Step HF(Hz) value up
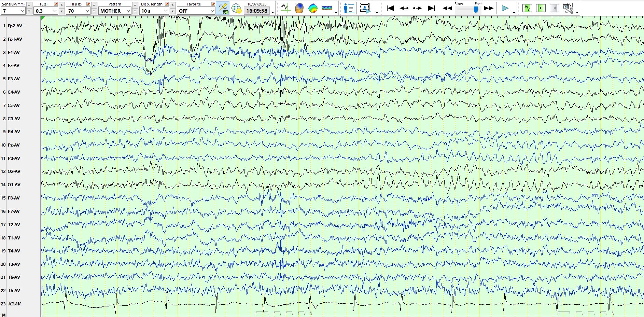 tap(94, 5)
